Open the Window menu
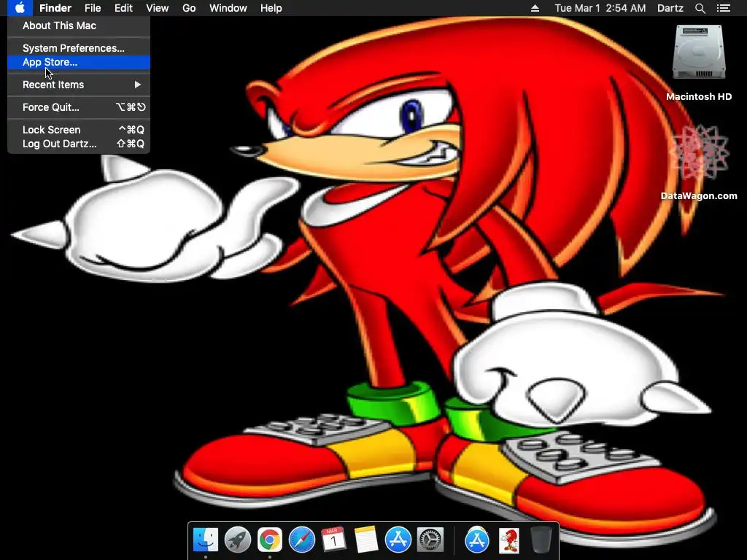 [x=228, y=8]
